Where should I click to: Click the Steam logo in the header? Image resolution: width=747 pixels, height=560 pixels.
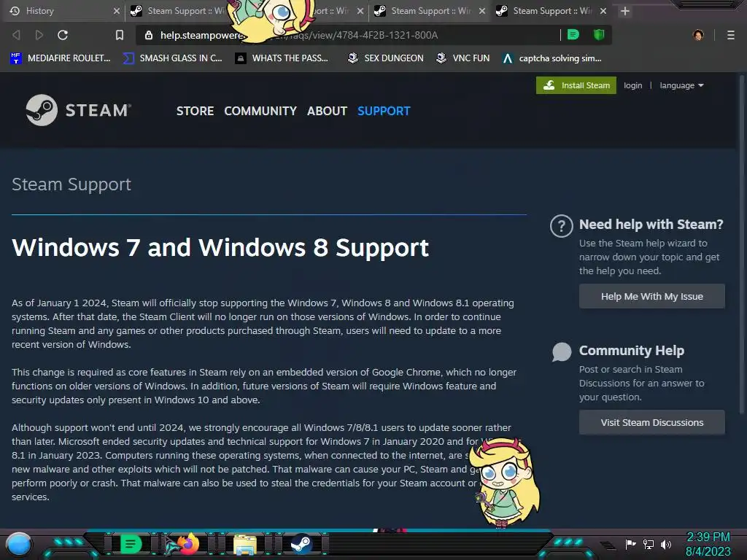79,111
